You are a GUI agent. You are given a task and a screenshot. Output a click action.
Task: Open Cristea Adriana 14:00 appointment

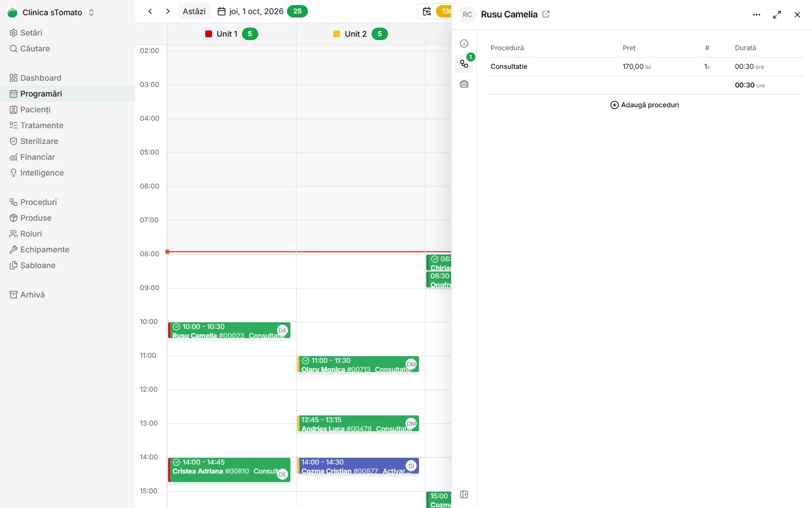pyautogui.click(x=229, y=470)
